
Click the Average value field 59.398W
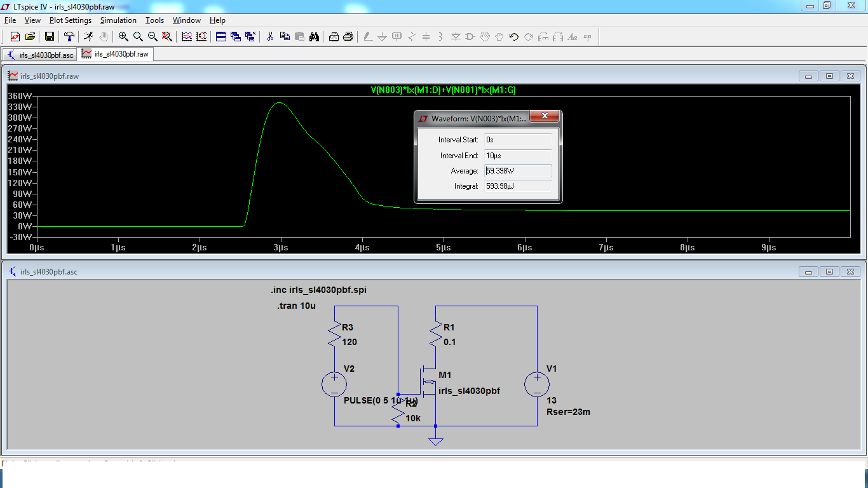[x=518, y=171]
